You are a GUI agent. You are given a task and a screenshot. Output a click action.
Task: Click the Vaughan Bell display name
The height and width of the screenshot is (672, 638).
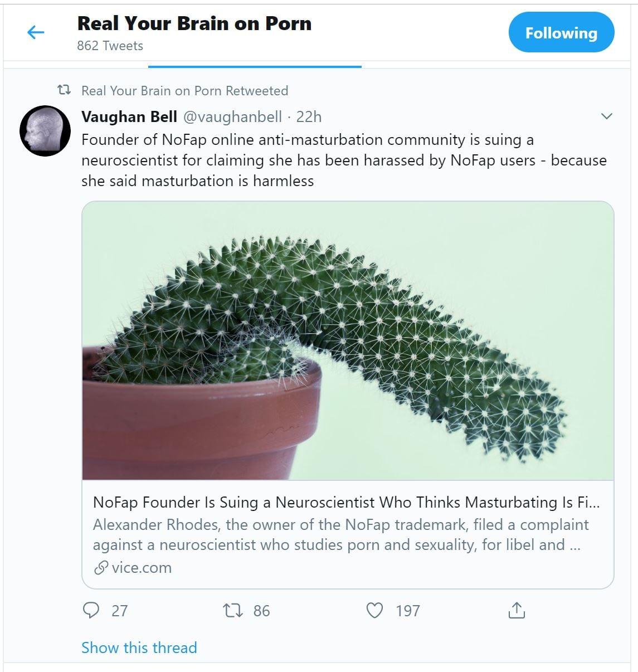[129, 116]
